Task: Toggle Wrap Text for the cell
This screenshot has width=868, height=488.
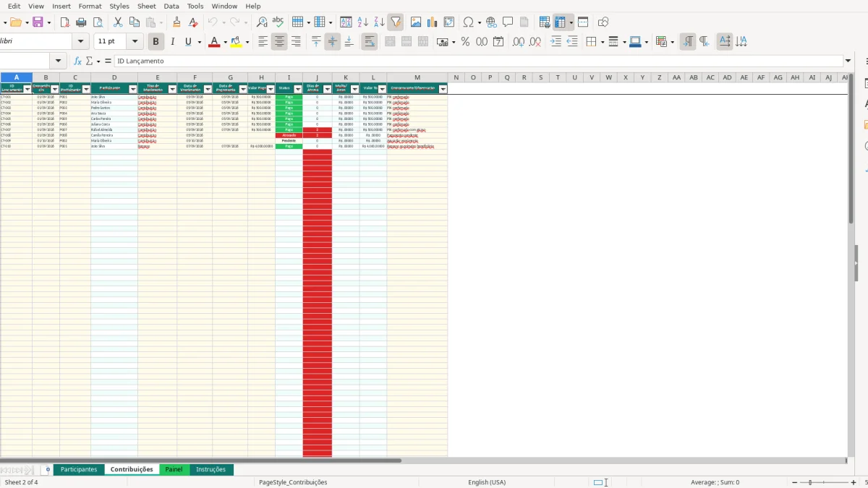Action: (370, 42)
